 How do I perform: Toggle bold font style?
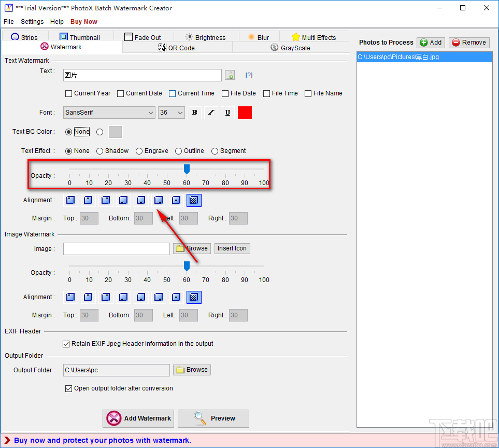point(194,113)
